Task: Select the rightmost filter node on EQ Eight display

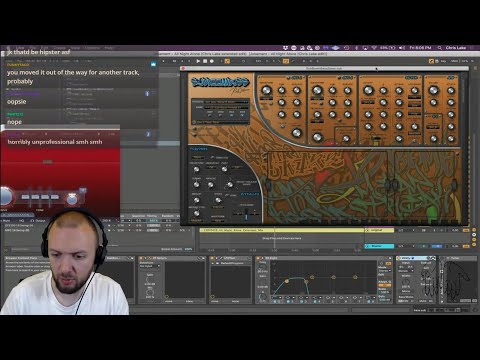Action: (x=355, y=277)
